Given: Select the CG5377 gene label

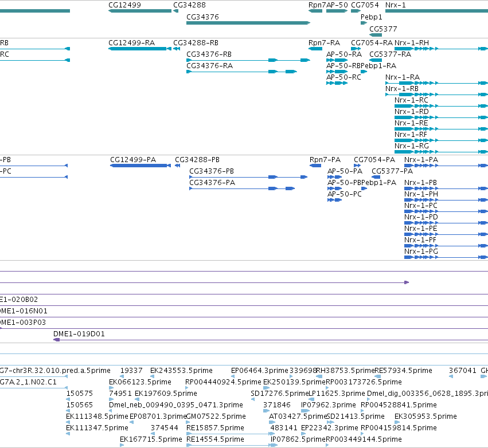Looking at the screenshot, I should (x=383, y=29).
